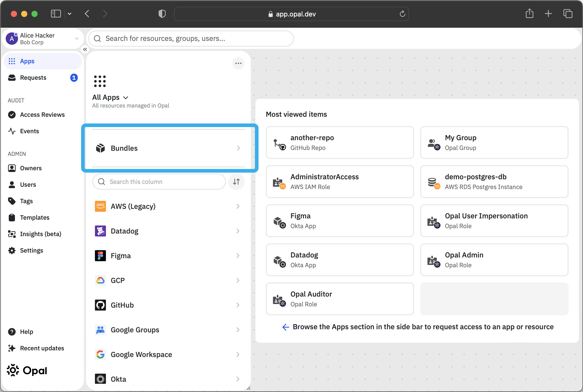The image size is (583, 392).
Task: Open the My Group card
Action: tap(494, 142)
